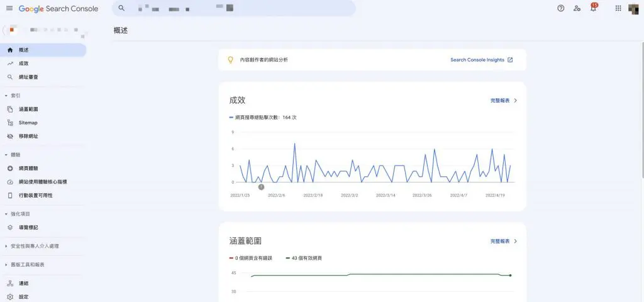
Task: Open 移除網址 removals page
Action: pyautogui.click(x=43, y=136)
